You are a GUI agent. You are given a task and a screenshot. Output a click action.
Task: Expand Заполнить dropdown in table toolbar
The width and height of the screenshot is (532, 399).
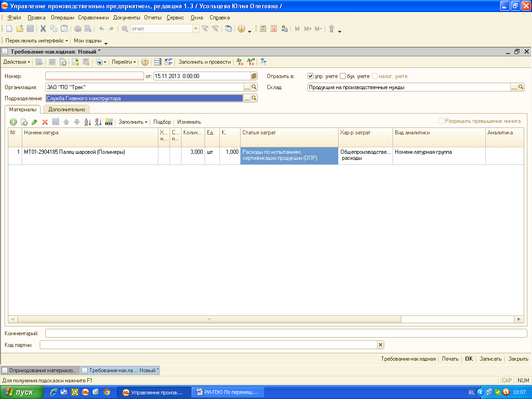133,122
